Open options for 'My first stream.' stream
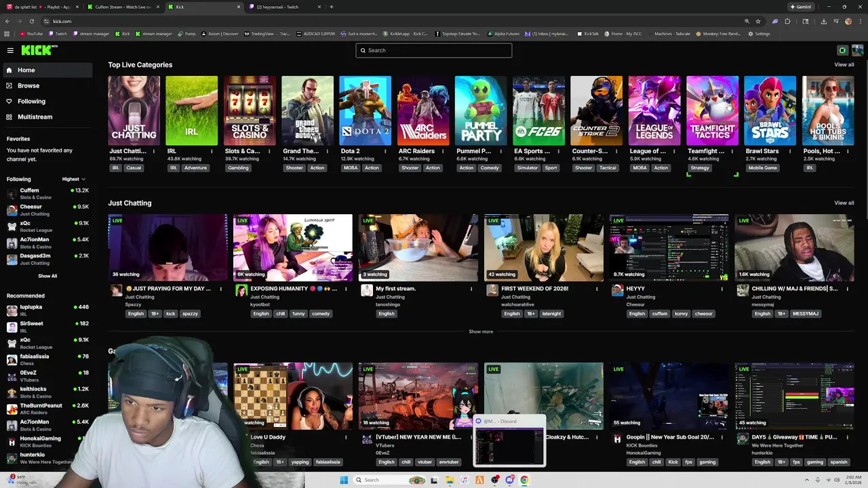 click(x=471, y=289)
